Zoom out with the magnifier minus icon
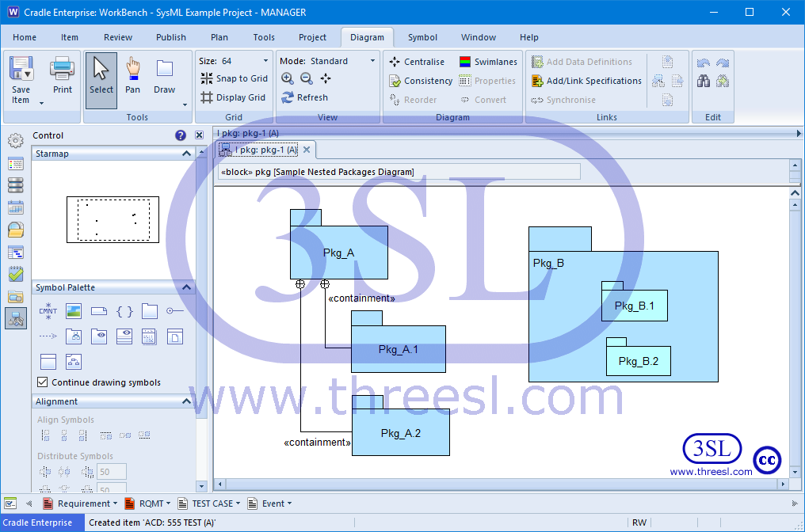The height and width of the screenshot is (532, 805). tap(307, 78)
